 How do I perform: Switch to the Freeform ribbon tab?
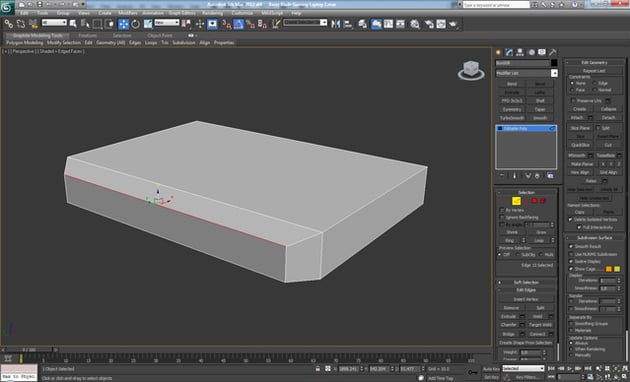88,35
